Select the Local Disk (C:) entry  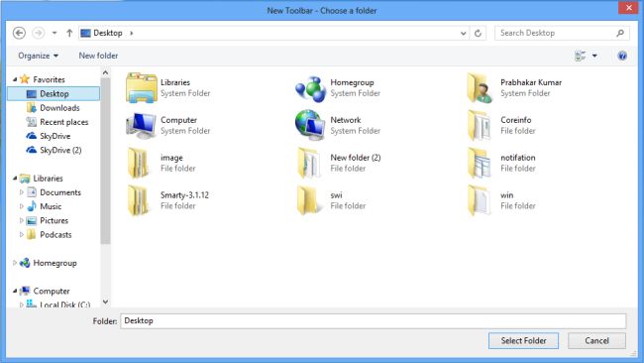[x=64, y=304]
